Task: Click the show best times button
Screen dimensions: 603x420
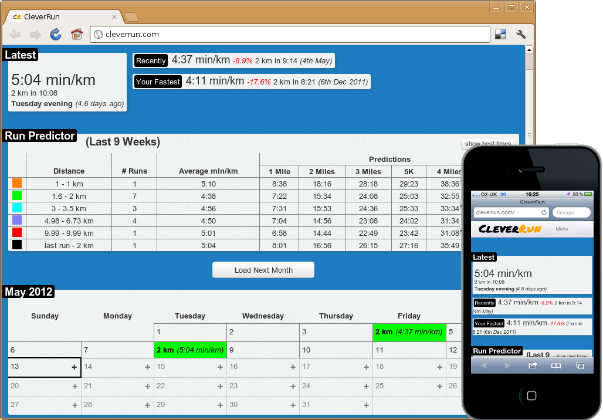Action: point(488,143)
